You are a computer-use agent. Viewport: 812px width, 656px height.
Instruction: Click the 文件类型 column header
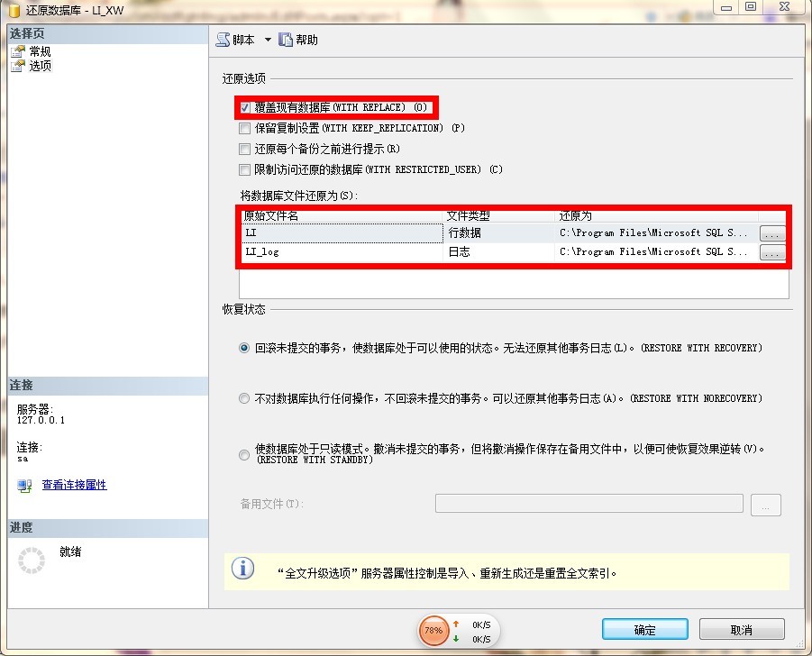[x=500, y=216]
